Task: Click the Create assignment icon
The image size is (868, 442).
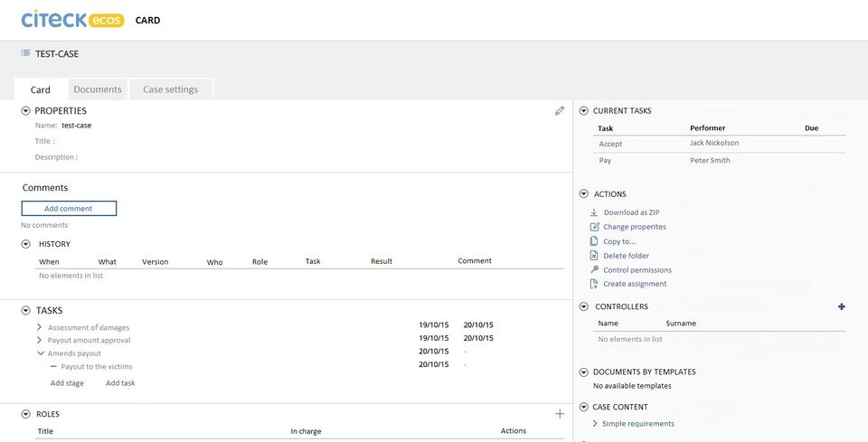Action: [594, 284]
